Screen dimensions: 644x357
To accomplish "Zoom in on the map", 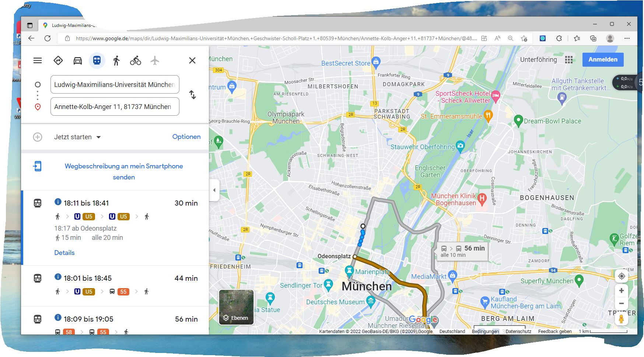I will (622, 291).
